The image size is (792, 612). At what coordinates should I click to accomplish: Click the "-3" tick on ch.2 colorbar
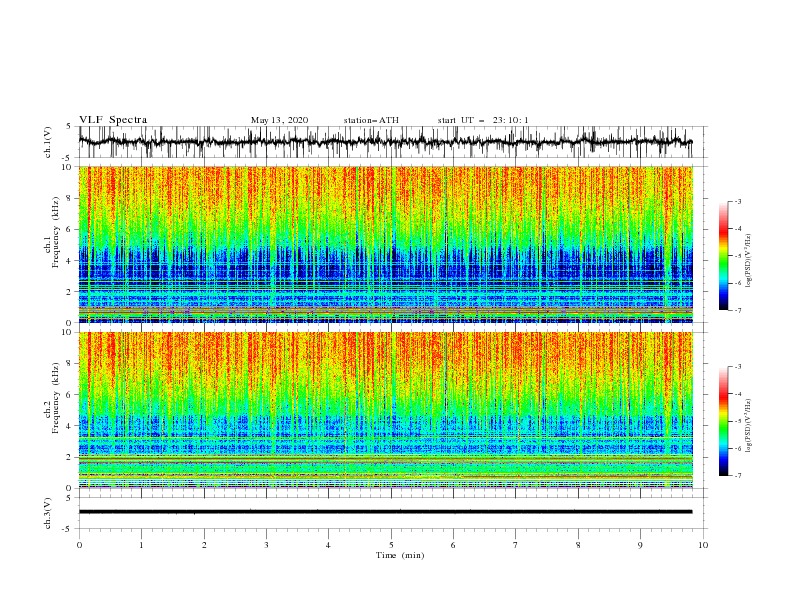[737, 367]
